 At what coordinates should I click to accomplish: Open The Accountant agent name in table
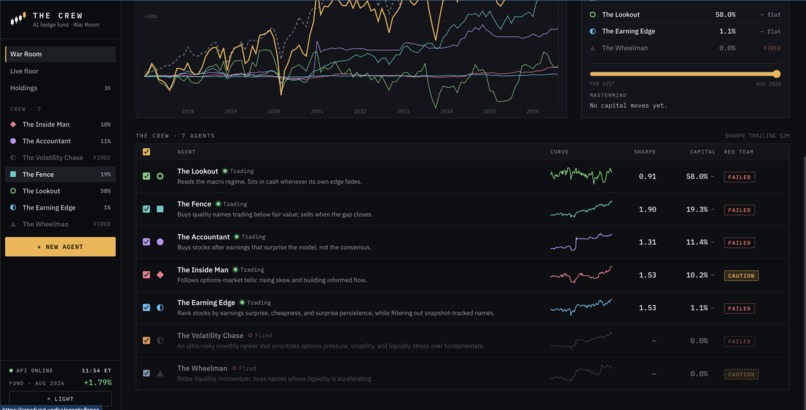203,237
